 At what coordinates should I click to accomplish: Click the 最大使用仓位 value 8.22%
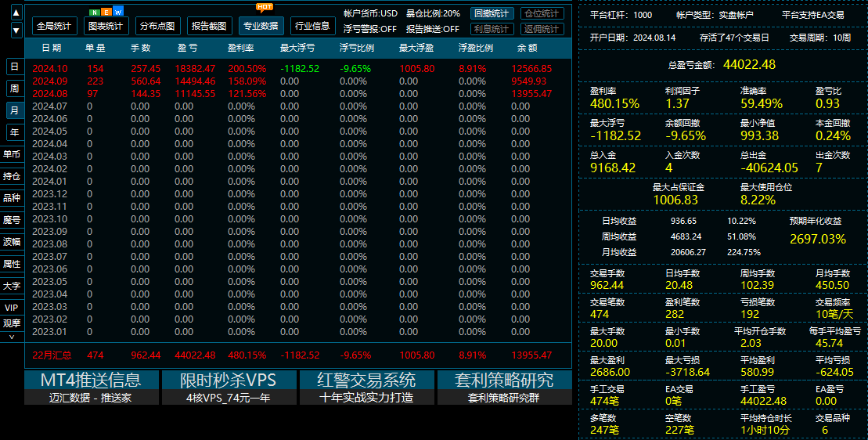(x=758, y=200)
